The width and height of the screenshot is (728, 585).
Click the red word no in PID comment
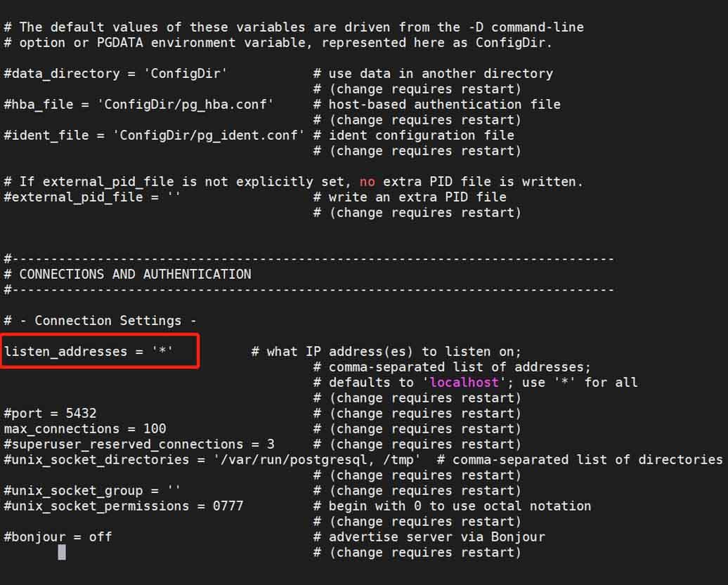tap(368, 181)
